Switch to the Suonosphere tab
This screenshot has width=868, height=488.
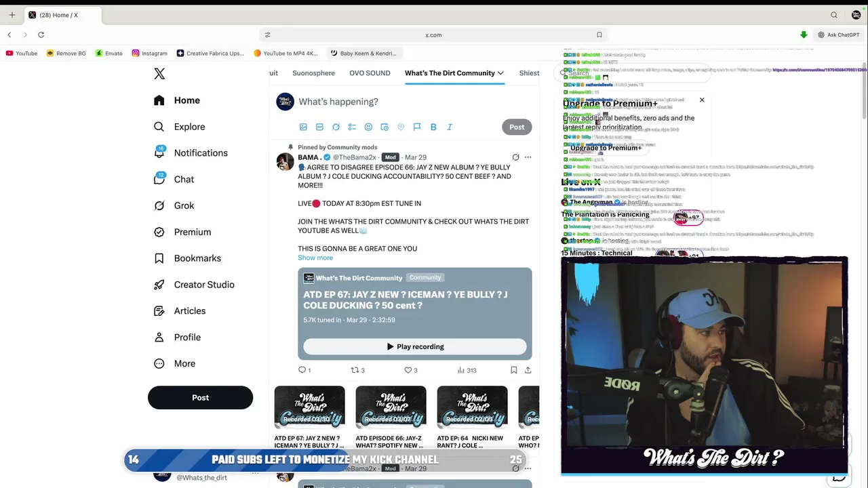point(313,73)
